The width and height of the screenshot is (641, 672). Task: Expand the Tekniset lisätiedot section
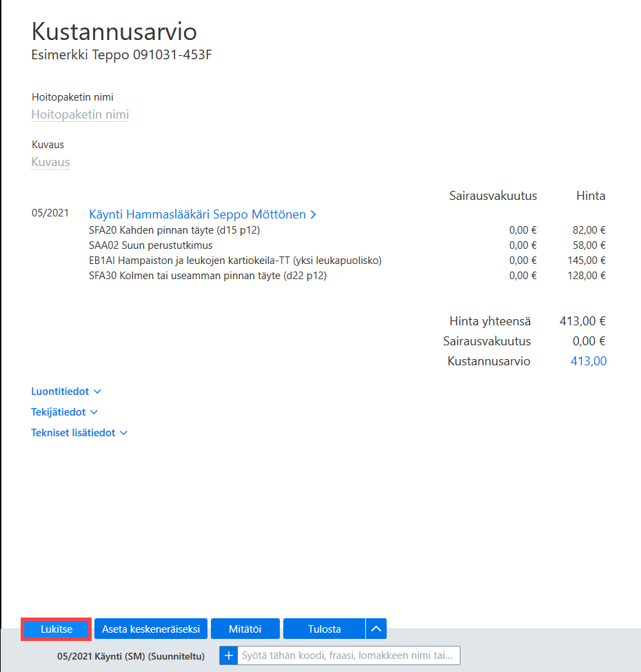(x=79, y=432)
